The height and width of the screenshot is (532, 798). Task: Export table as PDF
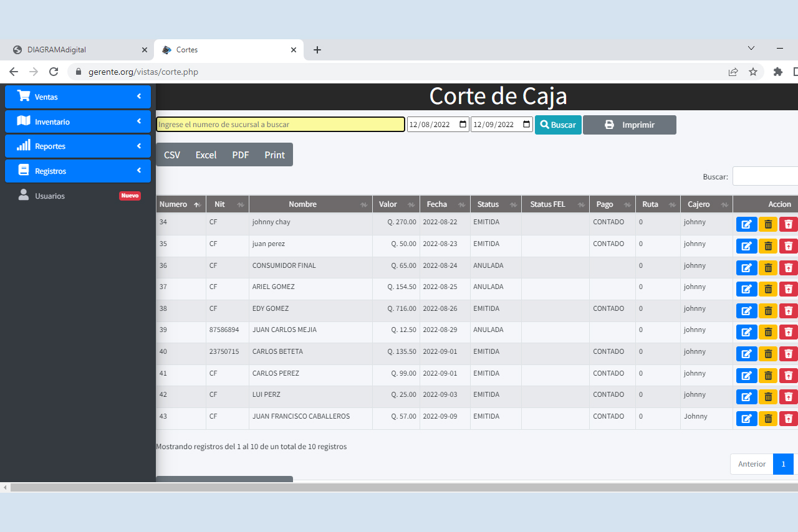coord(241,155)
